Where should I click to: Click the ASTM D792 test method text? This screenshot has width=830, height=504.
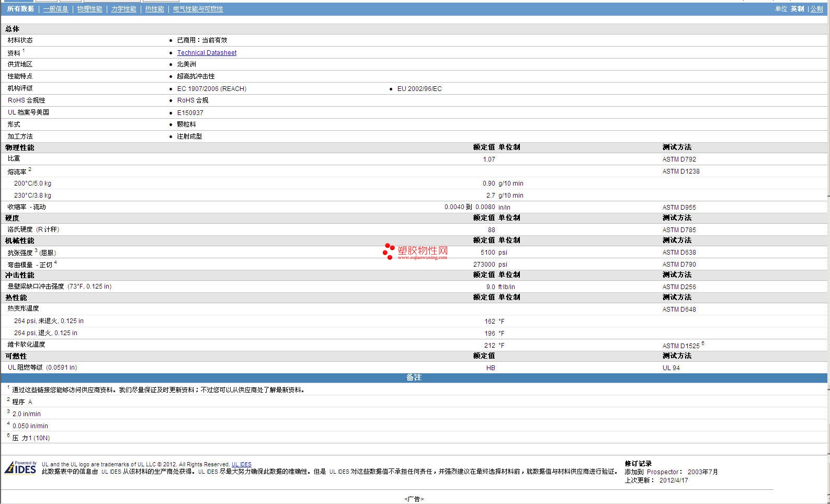(679, 159)
